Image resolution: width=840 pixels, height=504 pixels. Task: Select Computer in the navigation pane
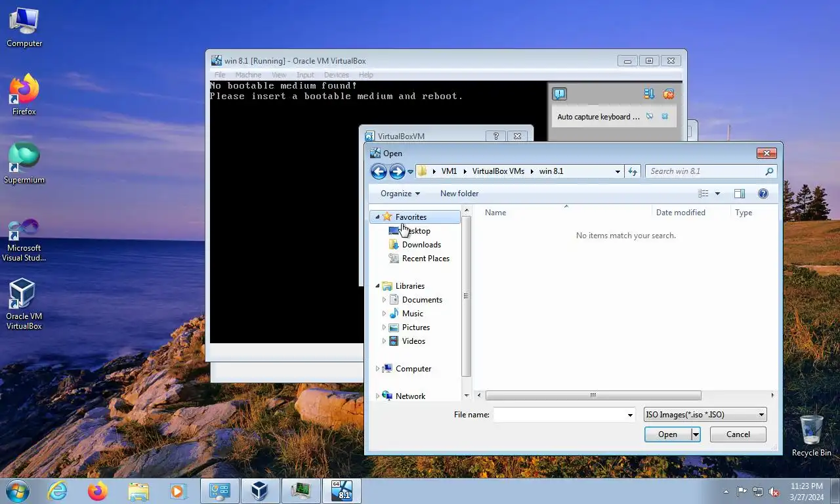(x=413, y=369)
